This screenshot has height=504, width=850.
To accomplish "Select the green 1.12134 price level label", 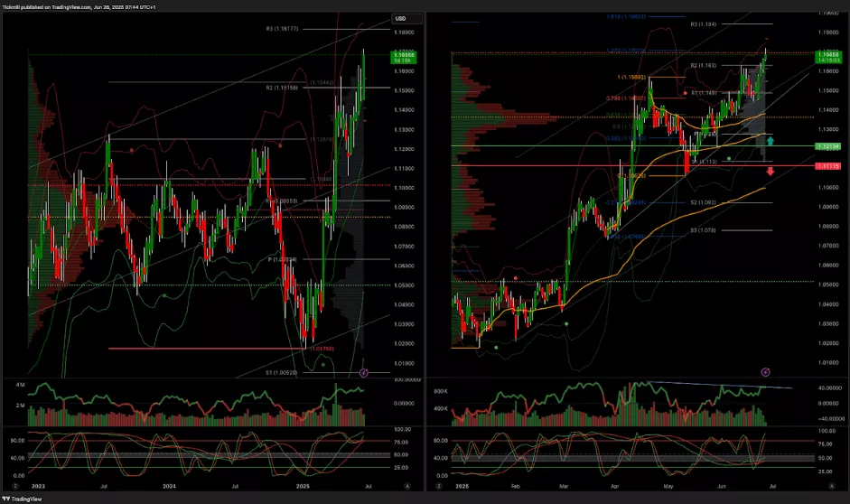I will point(828,146).
